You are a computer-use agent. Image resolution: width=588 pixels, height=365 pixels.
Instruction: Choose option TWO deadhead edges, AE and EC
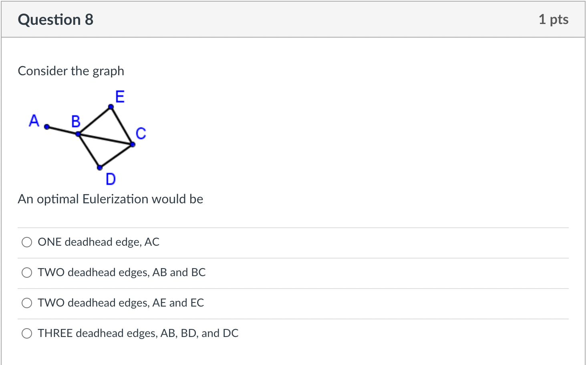coord(26,303)
